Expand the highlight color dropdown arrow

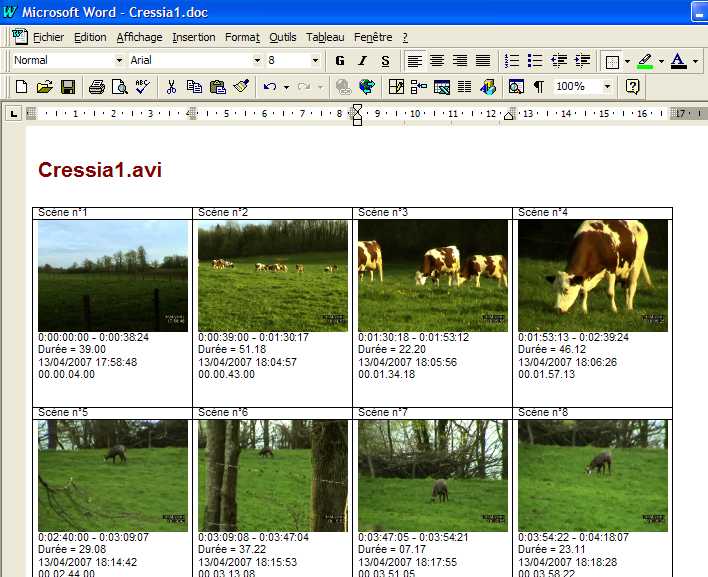click(x=661, y=61)
